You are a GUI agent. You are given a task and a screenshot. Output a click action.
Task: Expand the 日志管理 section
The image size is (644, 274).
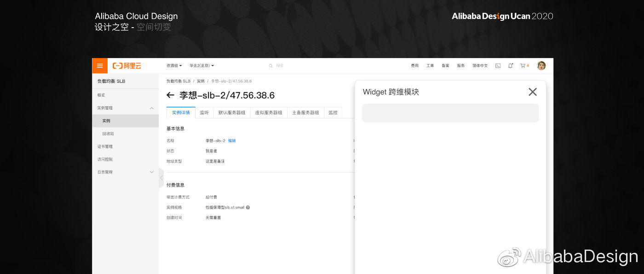pyautogui.click(x=152, y=172)
